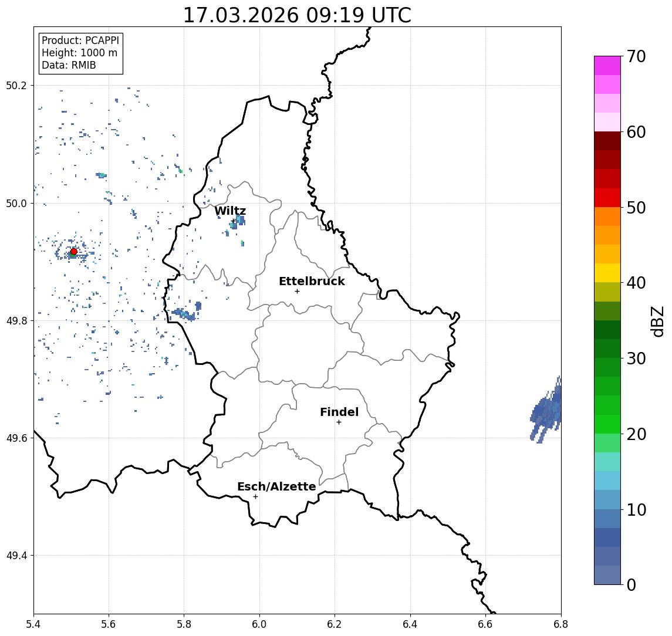Click latitude tick label 49.6
The image size is (672, 636).
coord(16,438)
